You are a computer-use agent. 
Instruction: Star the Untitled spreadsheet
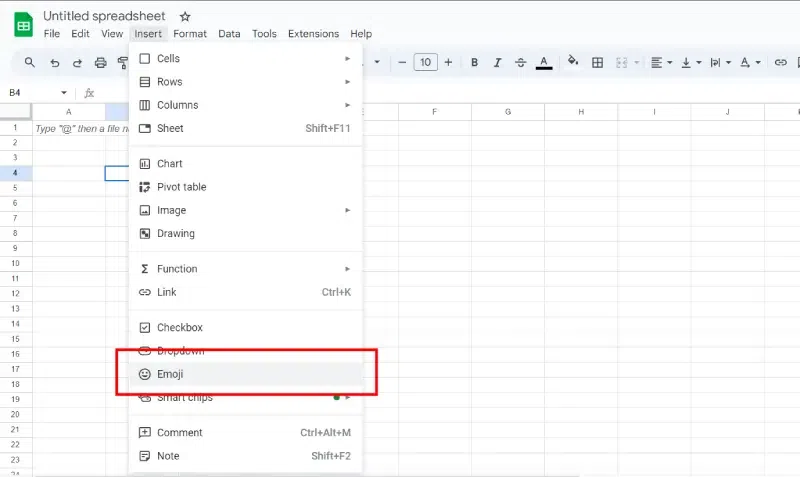coord(185,17)
